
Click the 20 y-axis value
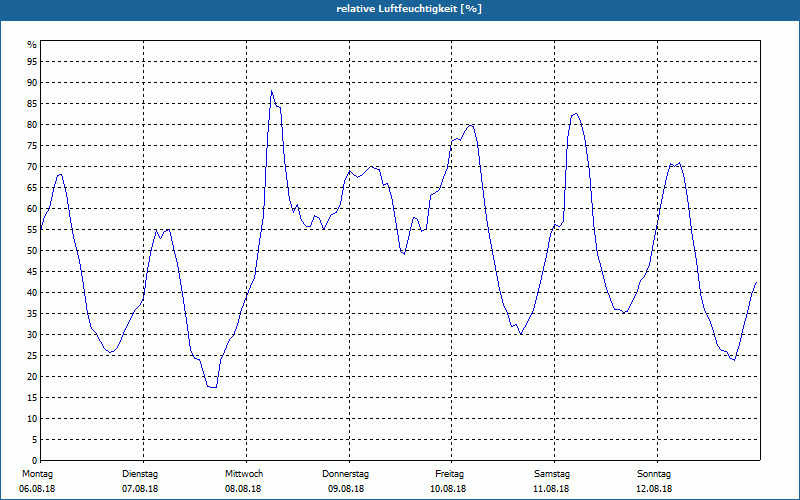[32, 377]
